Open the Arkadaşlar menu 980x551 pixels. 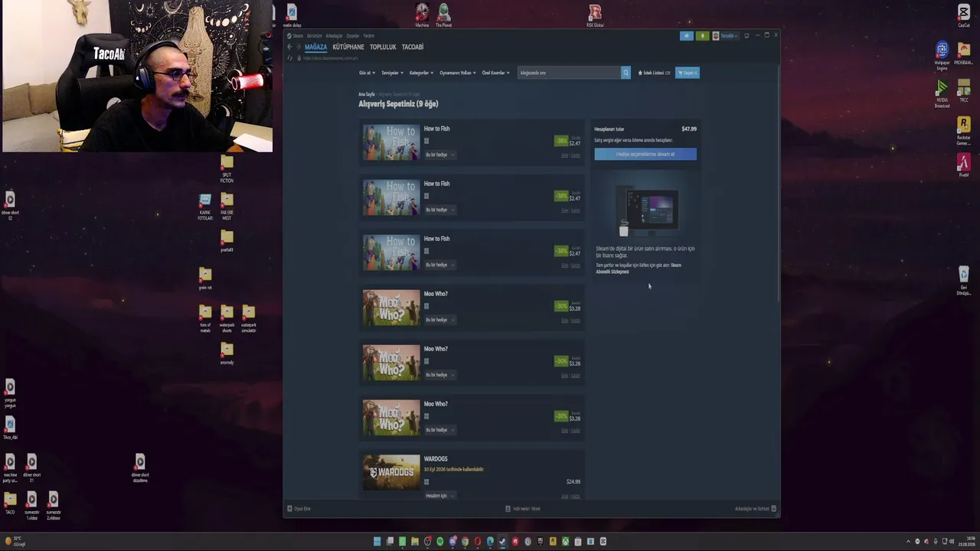[x=334, y=36]
